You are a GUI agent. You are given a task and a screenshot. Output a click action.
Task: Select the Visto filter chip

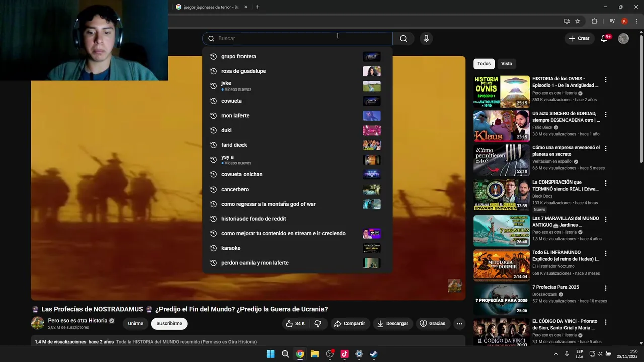[507, 64]
